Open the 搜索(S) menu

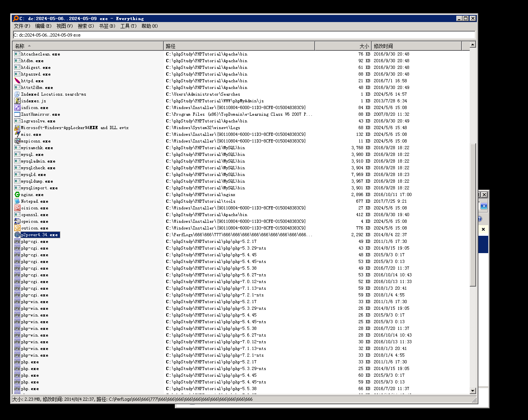[86, 26]
